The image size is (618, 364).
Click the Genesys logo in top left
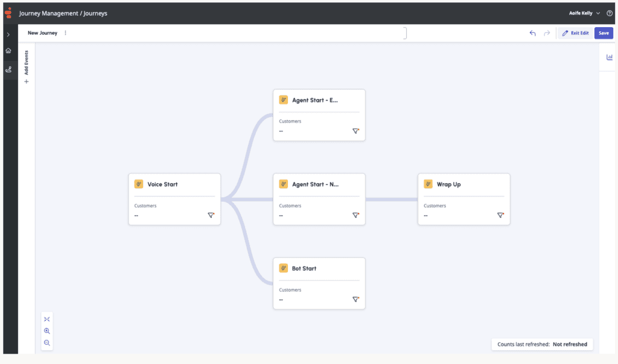pyautogui.click(x=8, y=13)
